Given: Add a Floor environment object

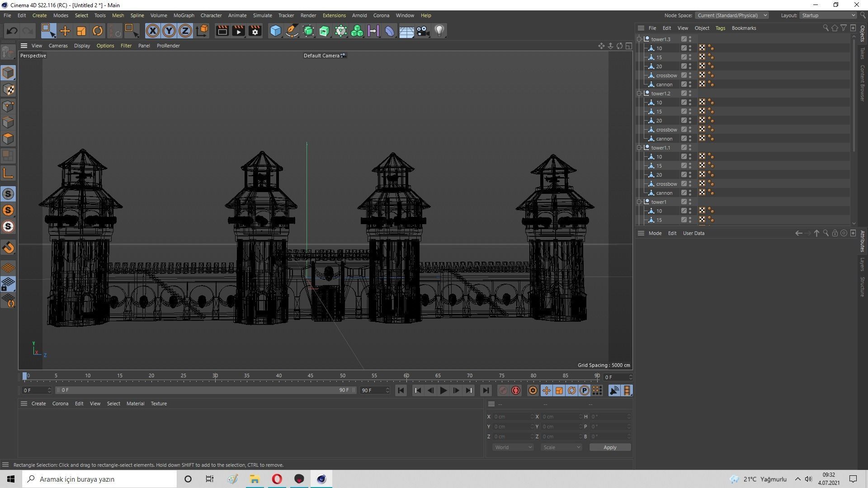Looking at the screenshot, I should coord(406,31).
